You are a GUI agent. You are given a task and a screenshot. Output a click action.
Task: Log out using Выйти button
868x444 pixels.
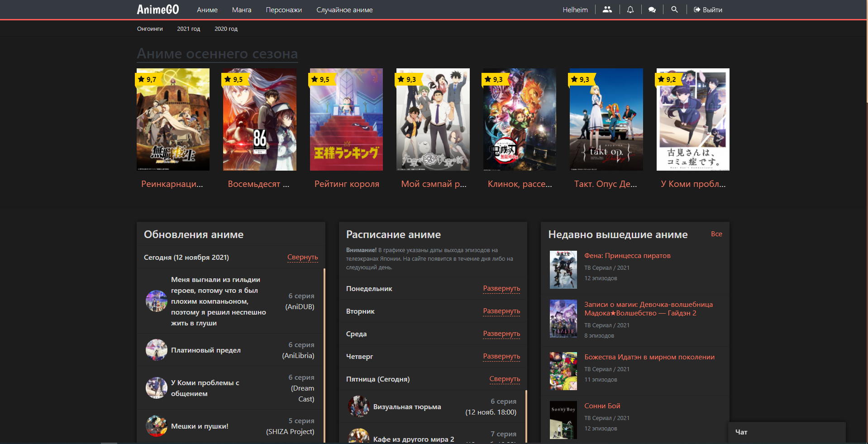(x=708, y=10)
